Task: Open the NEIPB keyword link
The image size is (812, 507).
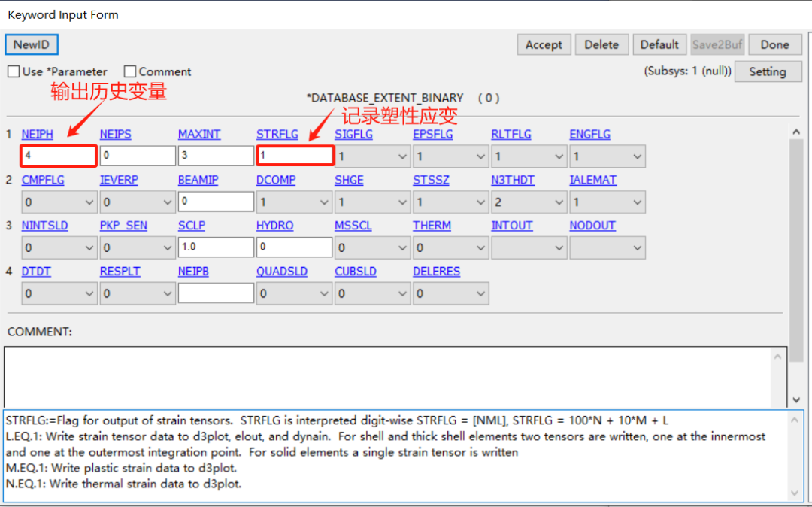Action: pyautogui.click(x=194, y=272)
